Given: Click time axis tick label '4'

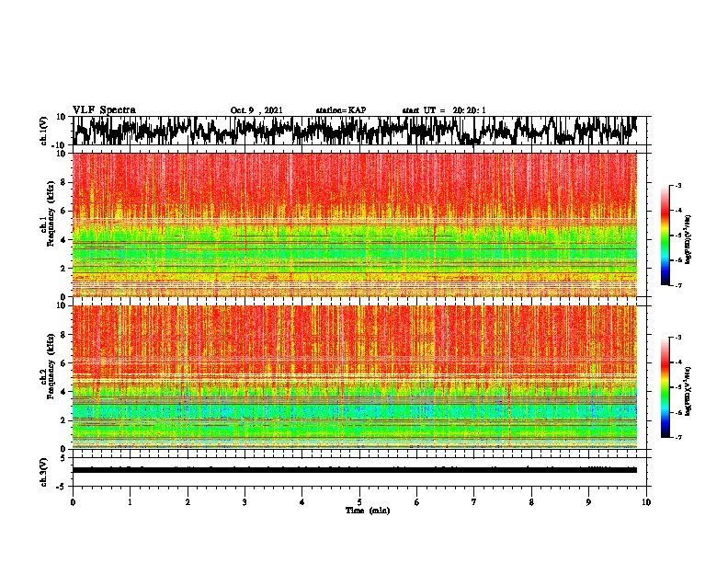Looking at the screenshot, I should point(302,502).
